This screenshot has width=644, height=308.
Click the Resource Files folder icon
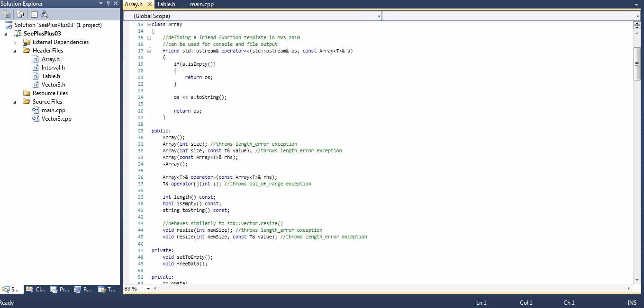coord(27,93)
